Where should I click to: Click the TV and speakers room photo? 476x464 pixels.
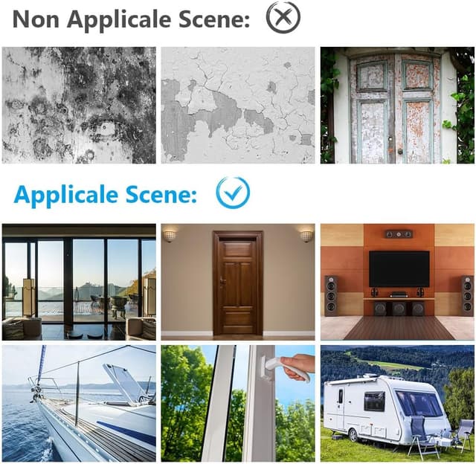[x=397, y=282]
